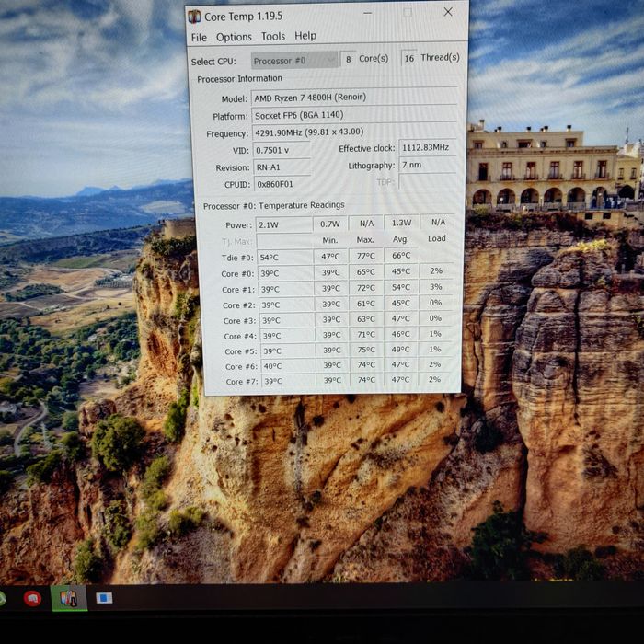Click the Load column header
This screenshot has height=644, width=644.
click(x=437, y=238)
